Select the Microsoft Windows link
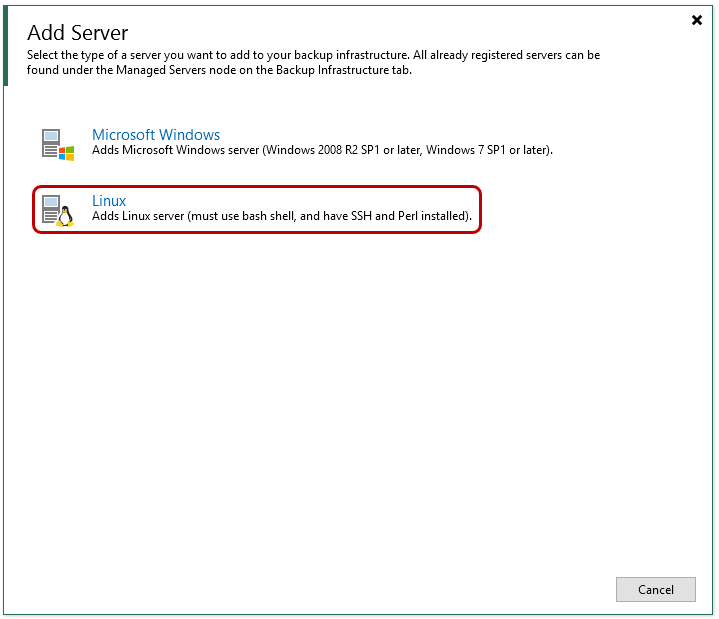 pyautogui.click(x=156, y=134)
